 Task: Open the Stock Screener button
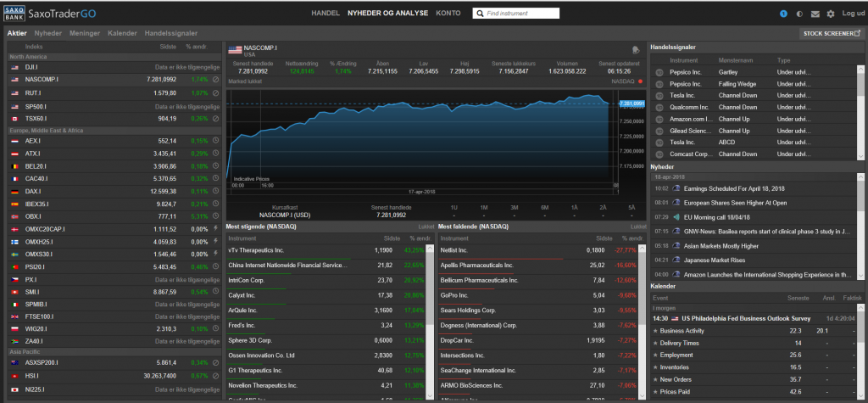832,33
